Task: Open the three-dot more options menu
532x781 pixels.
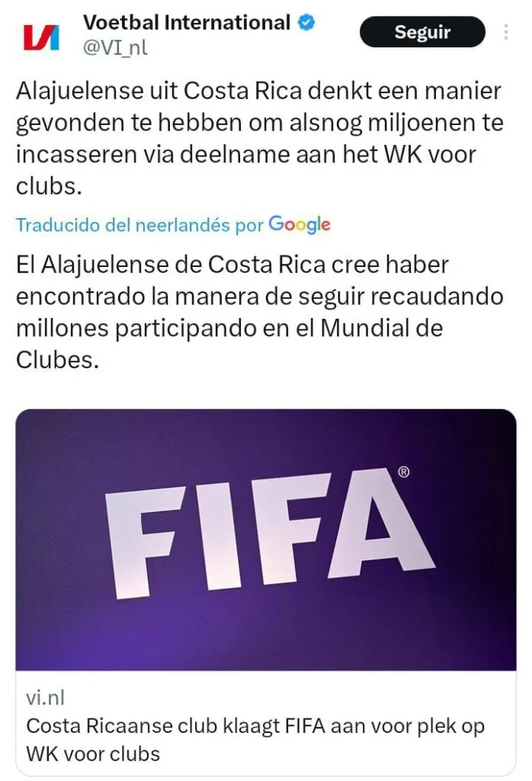Action: 505,32
